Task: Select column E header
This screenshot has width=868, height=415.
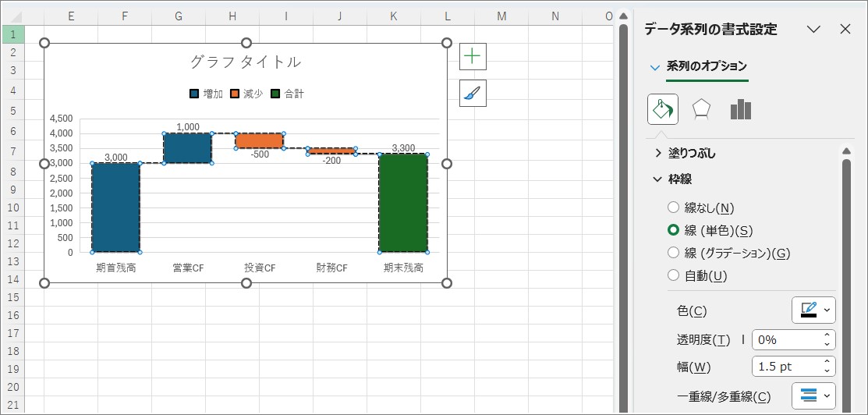Action: point(72,16)
